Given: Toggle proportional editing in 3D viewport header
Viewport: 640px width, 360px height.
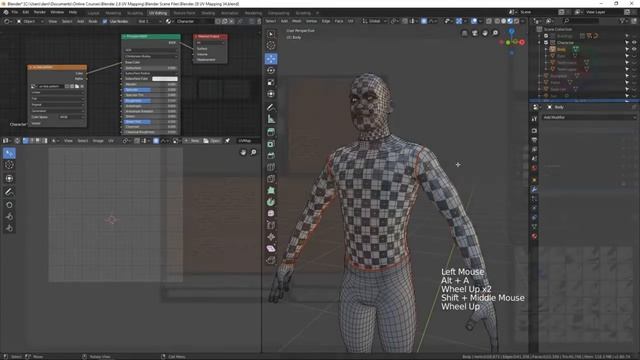Looking at the screenshot, I should [424, 21].
